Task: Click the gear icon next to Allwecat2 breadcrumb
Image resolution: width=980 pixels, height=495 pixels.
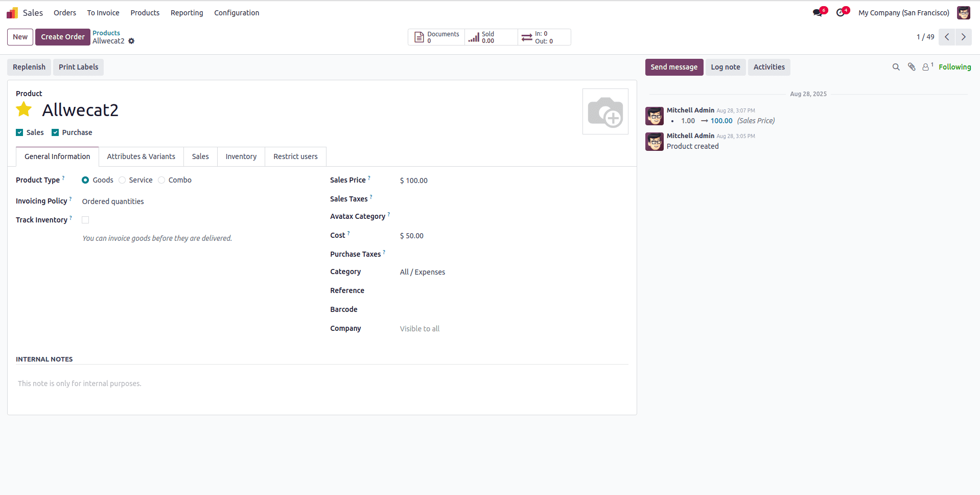Action: pos(131,41)
